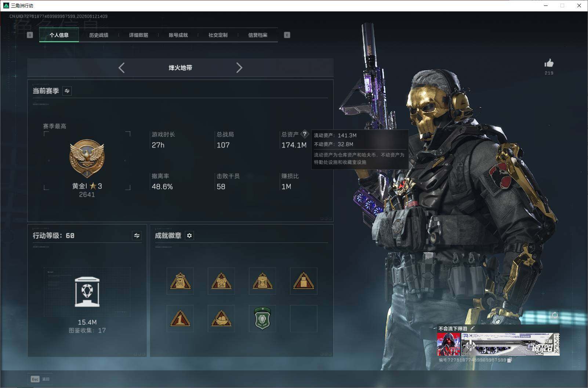Click the 流动资产: 141.3M tooltip line
Screen dimensions: 588x388
335,135
